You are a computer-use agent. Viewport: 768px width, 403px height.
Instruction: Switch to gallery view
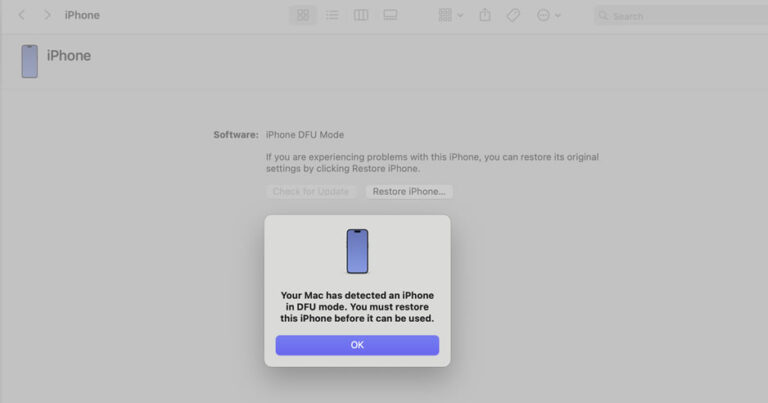coord(390,15)
